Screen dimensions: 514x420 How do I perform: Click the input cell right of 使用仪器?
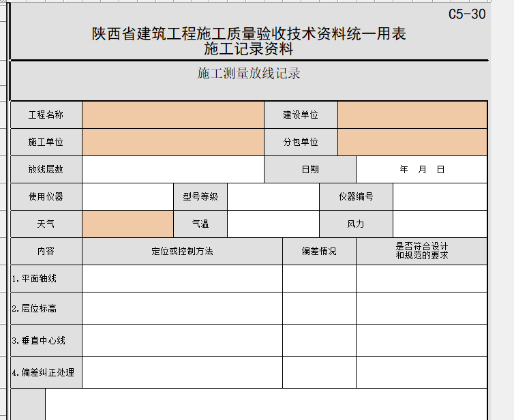pyautogui.click(x=127, y=196)
